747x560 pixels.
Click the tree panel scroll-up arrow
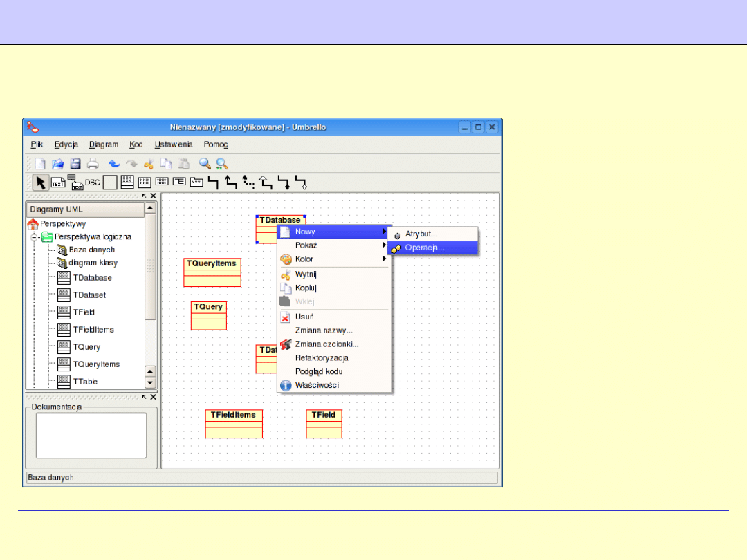click(150, 209)
